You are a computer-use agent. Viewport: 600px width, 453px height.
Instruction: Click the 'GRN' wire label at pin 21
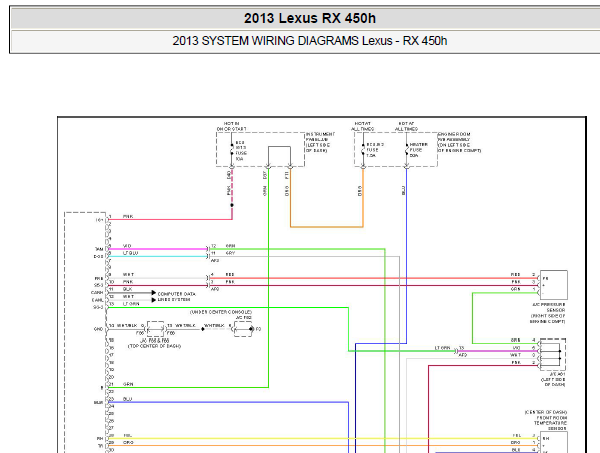click(x=128, y=384)
